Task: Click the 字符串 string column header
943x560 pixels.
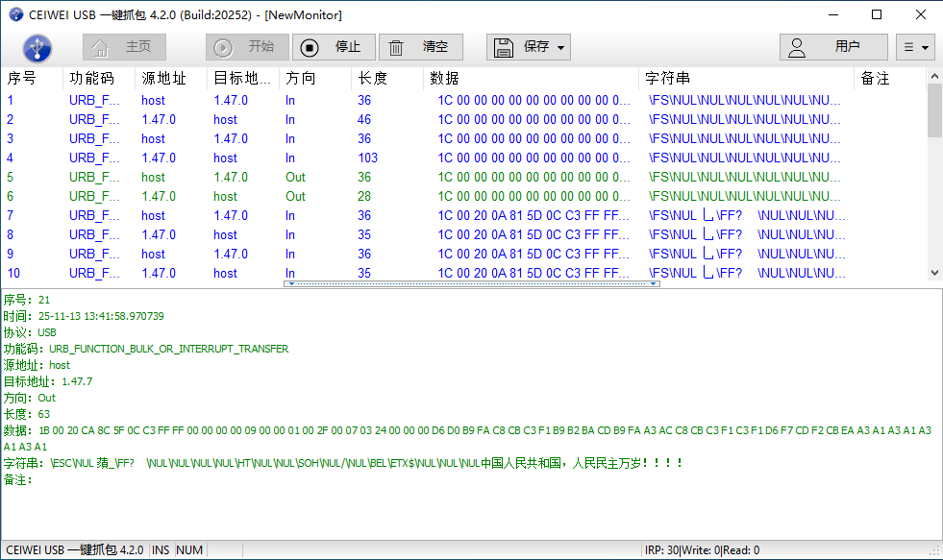Action: tap(667, 79)
